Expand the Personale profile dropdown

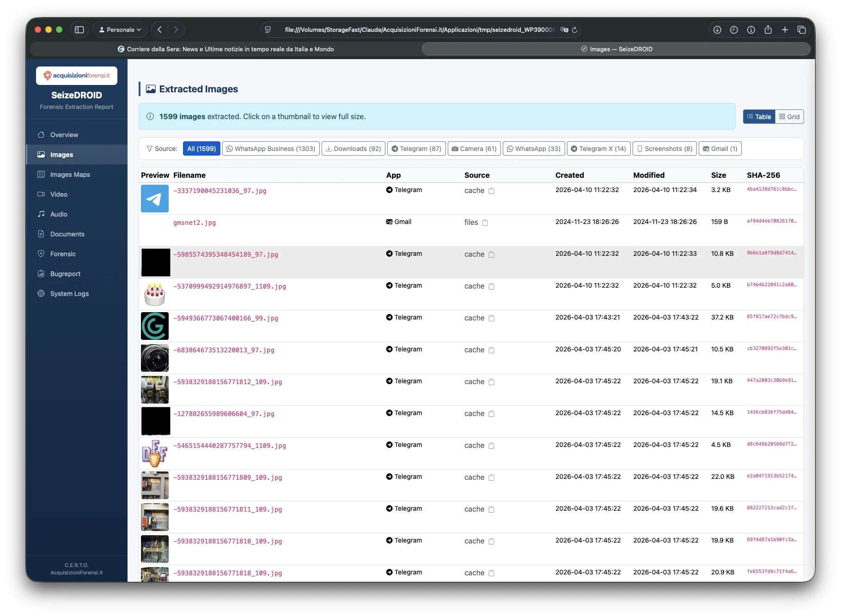point(120,30)
